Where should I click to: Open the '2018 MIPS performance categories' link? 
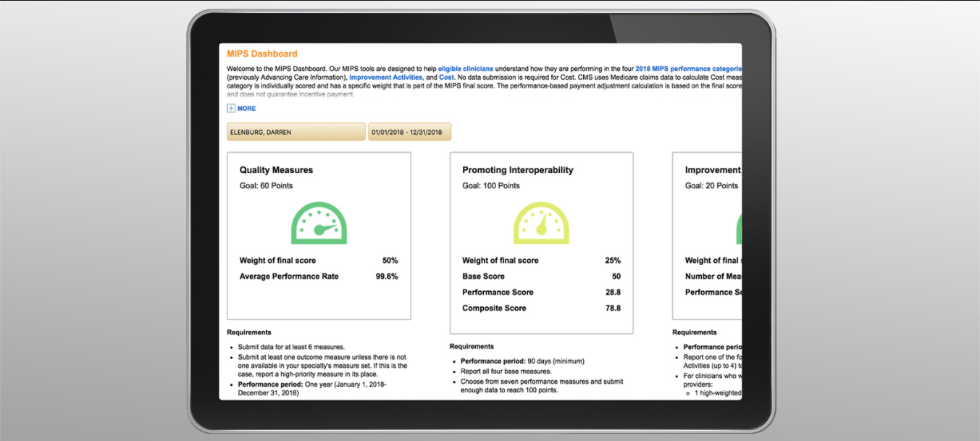688,69
